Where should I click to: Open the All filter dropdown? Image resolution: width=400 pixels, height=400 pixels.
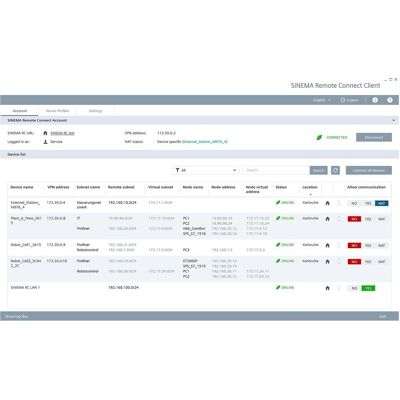click(x=205, y=170)
